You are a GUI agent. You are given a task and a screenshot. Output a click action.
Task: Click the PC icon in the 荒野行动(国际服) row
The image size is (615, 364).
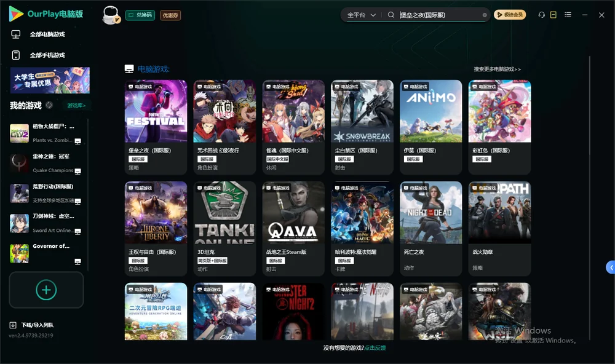point(77,202)
